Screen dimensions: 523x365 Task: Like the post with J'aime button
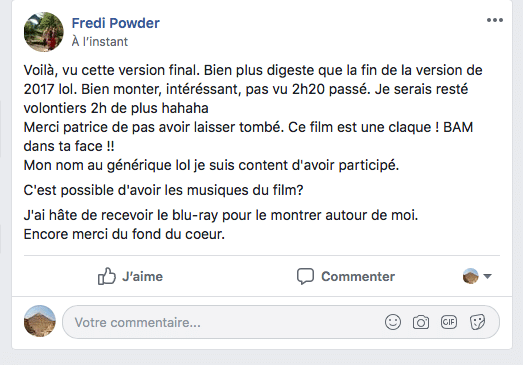(130, 276)
